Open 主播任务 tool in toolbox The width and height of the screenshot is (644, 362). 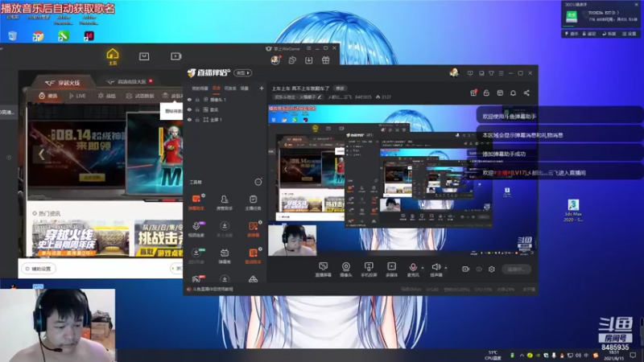253,203
